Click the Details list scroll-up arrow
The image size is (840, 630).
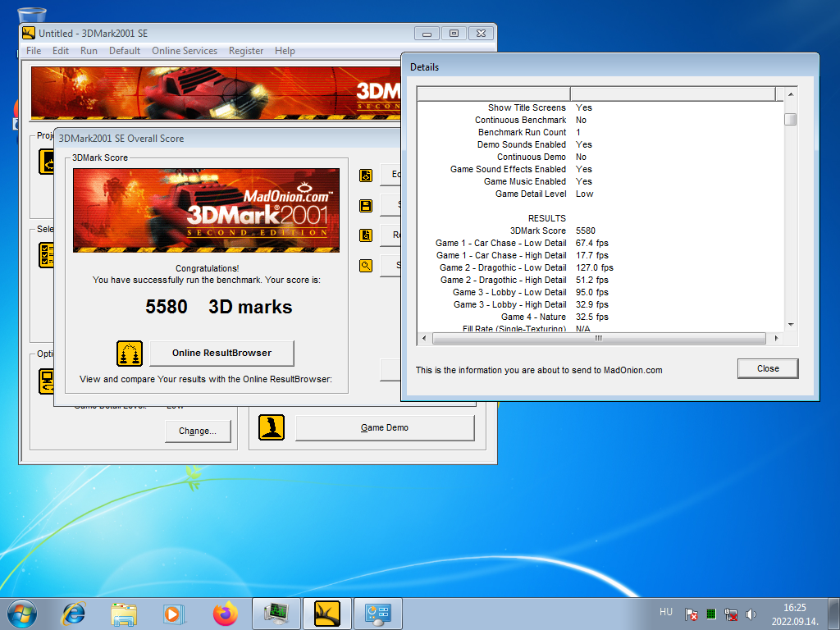coord(790,94)
